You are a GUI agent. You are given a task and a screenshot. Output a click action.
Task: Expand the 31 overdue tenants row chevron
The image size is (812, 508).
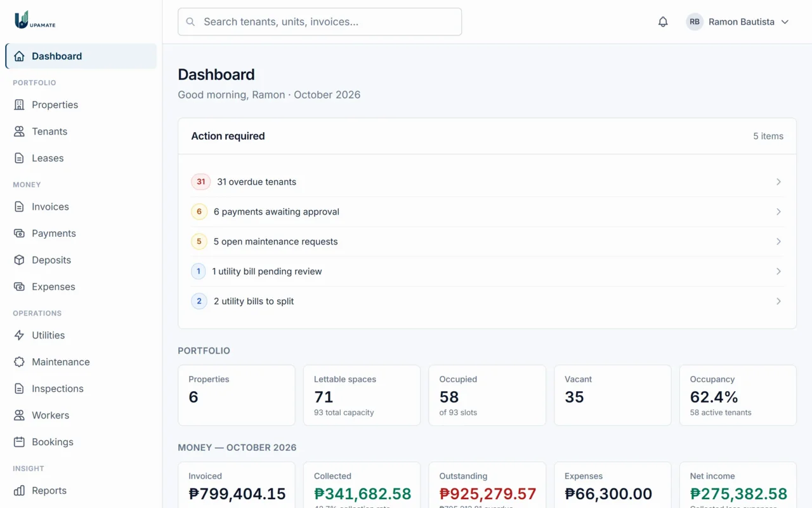[x=778, y=182]
